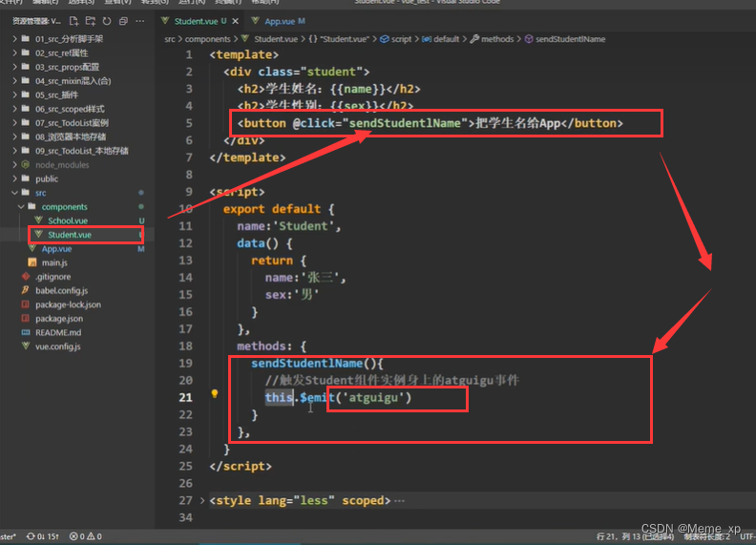Open main.js in the file tree
This screenshot has width=756, height=545.
coord(54,262)
